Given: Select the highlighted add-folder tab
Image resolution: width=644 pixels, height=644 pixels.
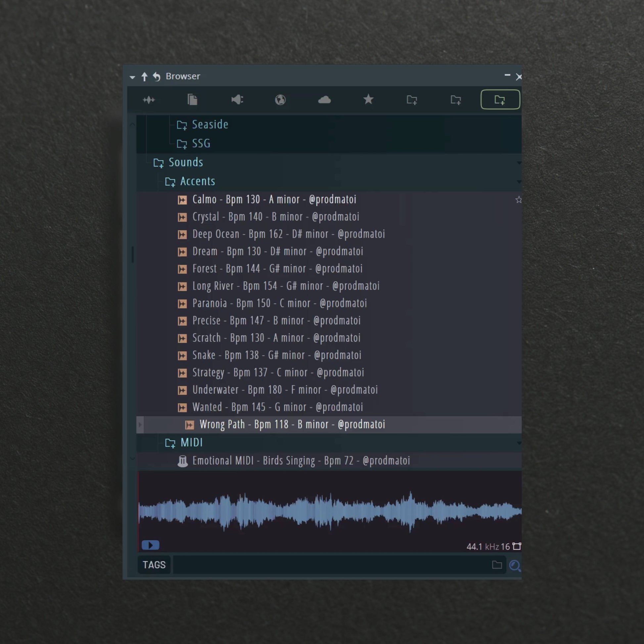Looking at the screenshot, I should (x=500, y=99).
